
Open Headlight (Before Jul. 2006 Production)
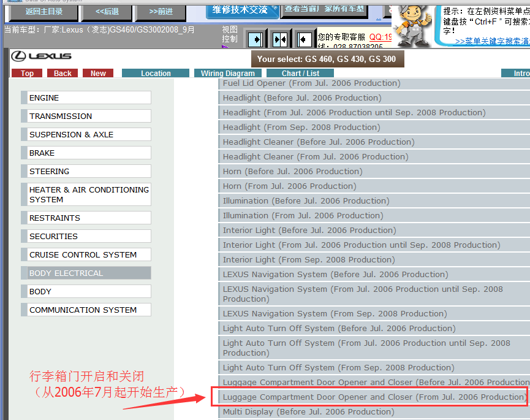pyautogui.click(x=374, y=97)
